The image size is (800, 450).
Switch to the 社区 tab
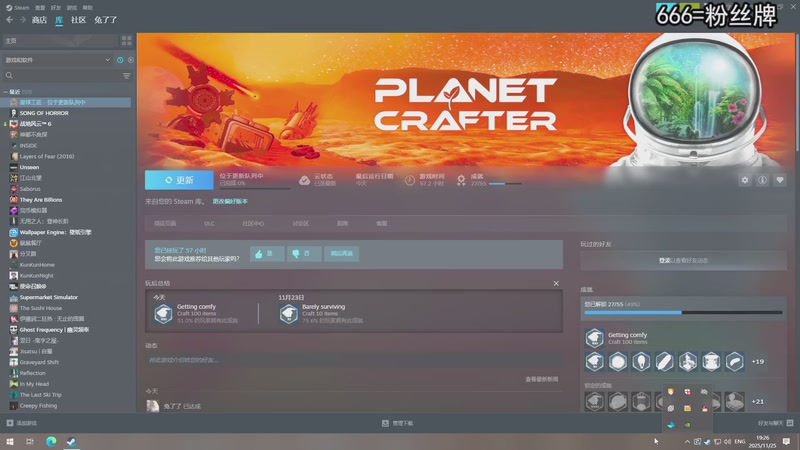[78, 20]
